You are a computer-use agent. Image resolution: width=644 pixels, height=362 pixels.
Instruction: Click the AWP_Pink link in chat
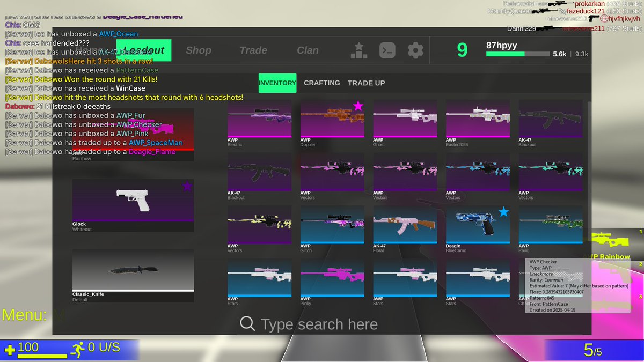(133, 134)
